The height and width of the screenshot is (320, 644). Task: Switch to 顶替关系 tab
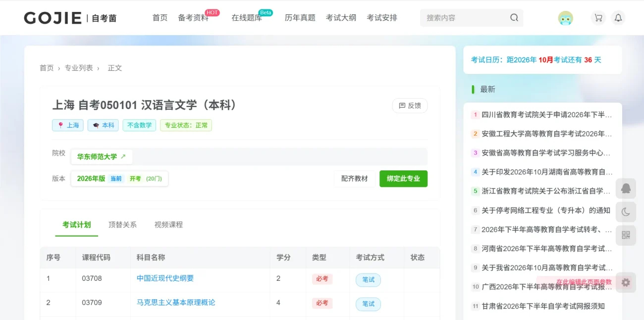(x=122, y=225)
